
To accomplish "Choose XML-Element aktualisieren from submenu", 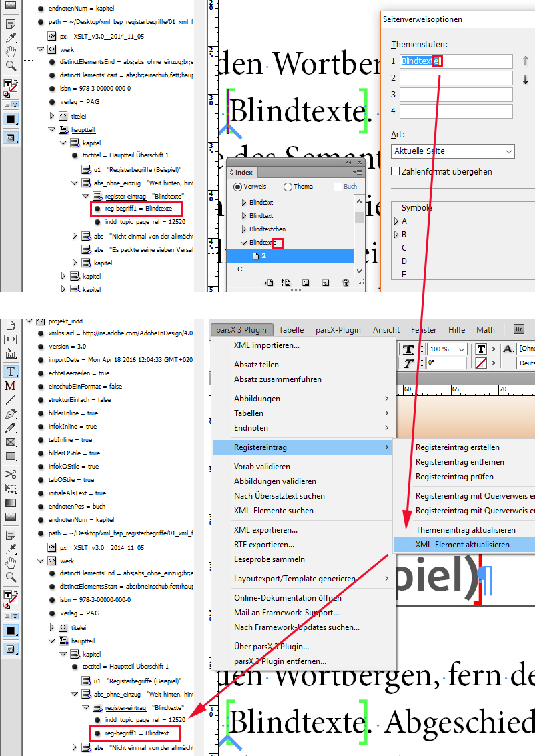I will [462, 545].
